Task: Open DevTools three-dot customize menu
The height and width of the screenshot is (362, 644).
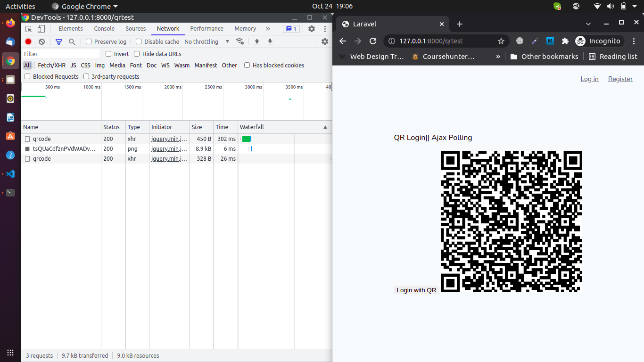Action: [325, 29]
